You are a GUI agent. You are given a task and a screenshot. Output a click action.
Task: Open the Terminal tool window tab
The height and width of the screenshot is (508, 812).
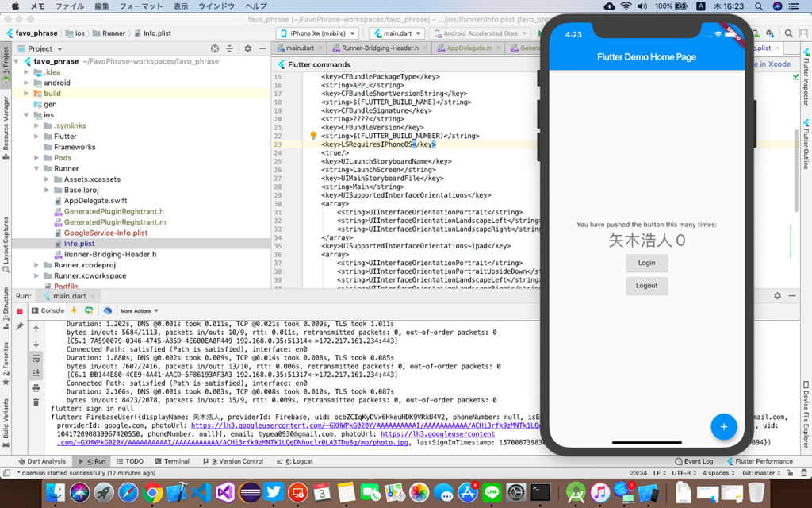tap(171, 461)
